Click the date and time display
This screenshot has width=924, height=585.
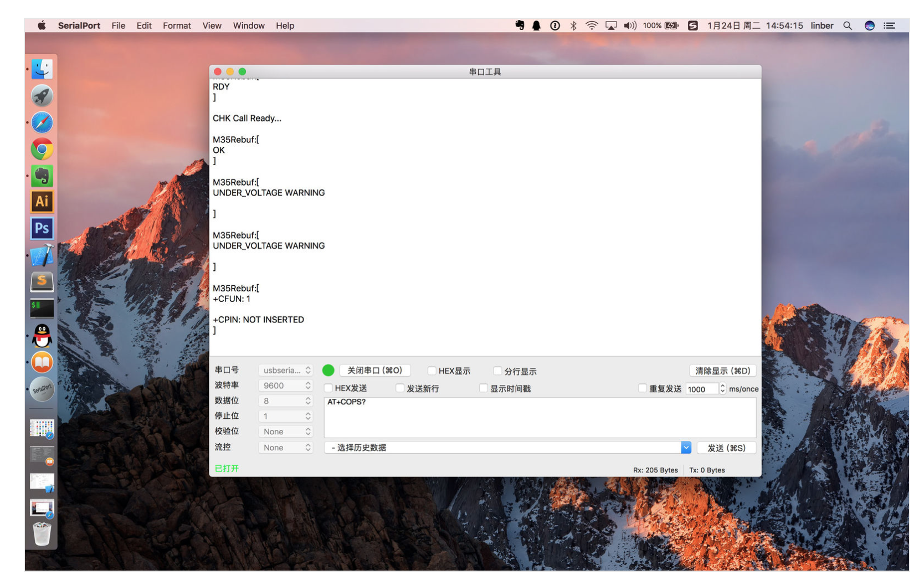755,25
